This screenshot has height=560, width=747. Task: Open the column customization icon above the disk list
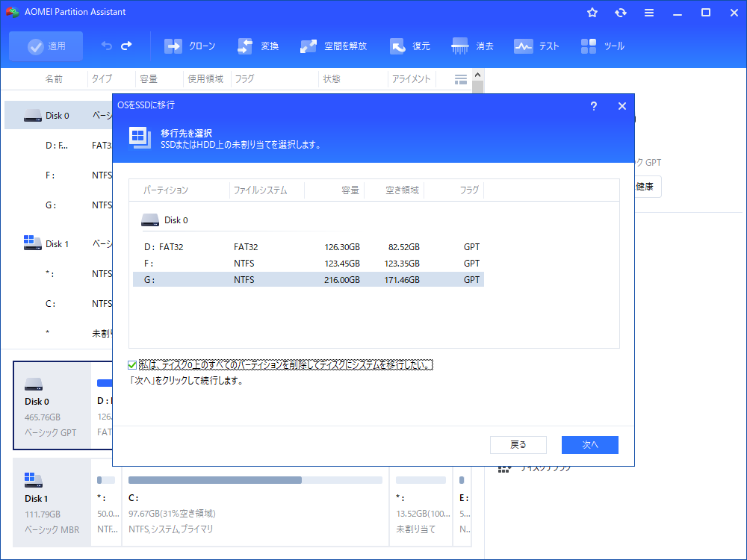[460, 78]
